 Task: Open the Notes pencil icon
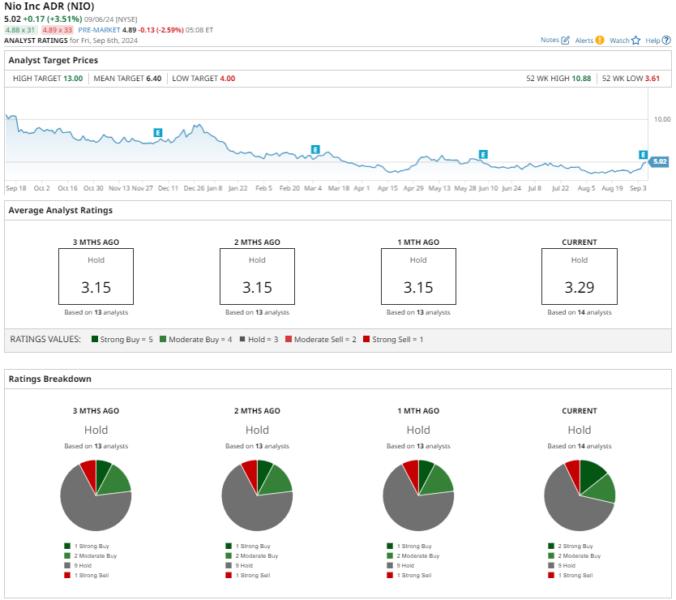(x=565, y=40)
